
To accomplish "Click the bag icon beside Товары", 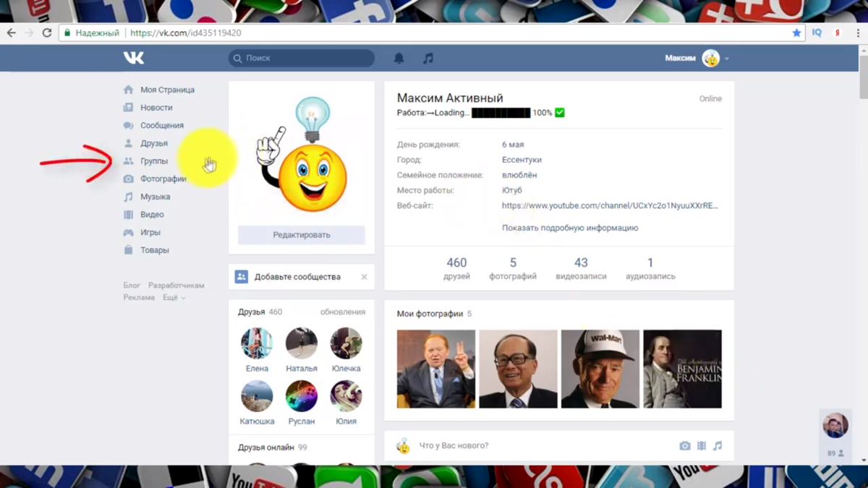I will (x=128, y=250).
